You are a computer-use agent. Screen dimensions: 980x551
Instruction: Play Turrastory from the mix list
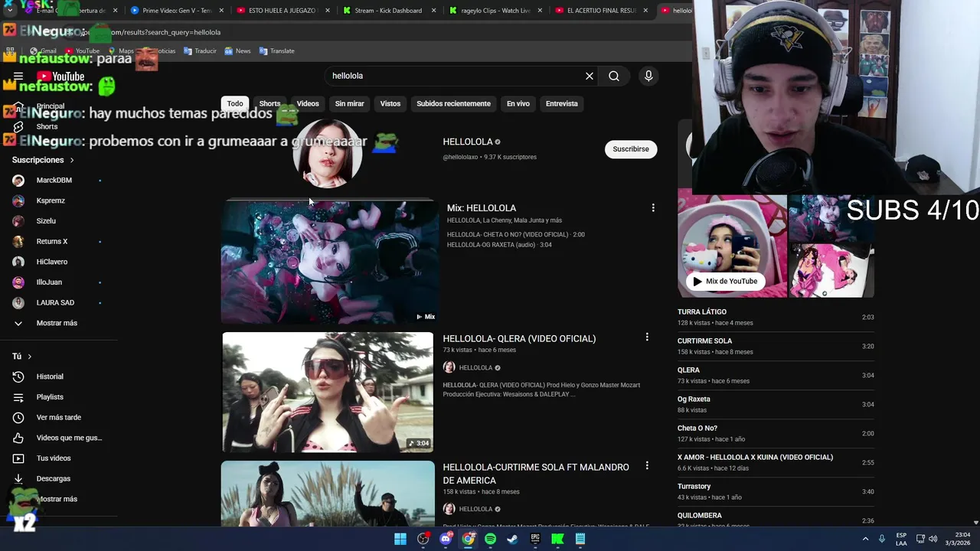click(x=776, y=491)
